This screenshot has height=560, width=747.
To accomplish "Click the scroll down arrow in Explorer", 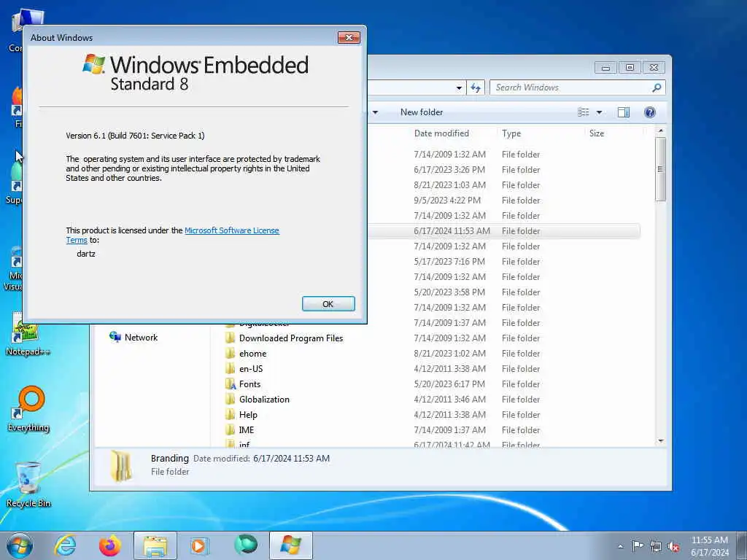I will [660, 441].
